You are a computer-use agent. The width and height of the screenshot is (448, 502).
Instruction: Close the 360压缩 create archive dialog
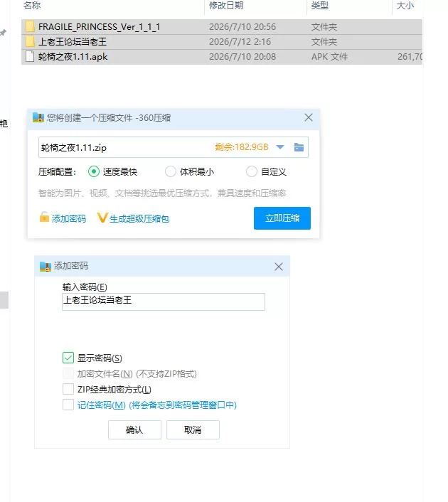click(309, 117)
